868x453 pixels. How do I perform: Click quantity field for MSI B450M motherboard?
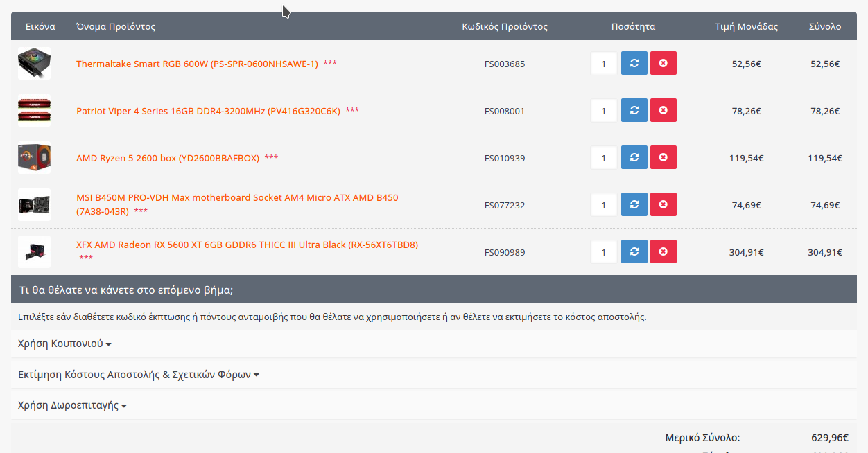coord(604,205)
